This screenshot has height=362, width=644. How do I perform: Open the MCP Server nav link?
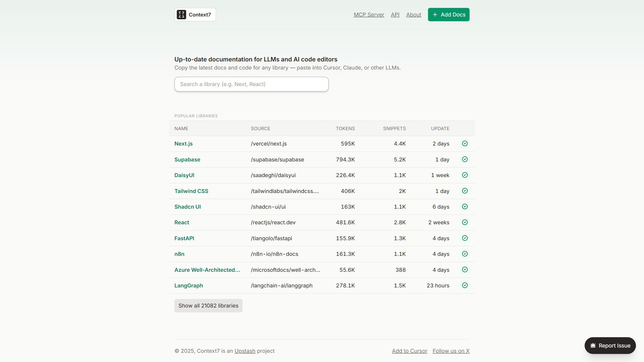click(x=369, y=15)
